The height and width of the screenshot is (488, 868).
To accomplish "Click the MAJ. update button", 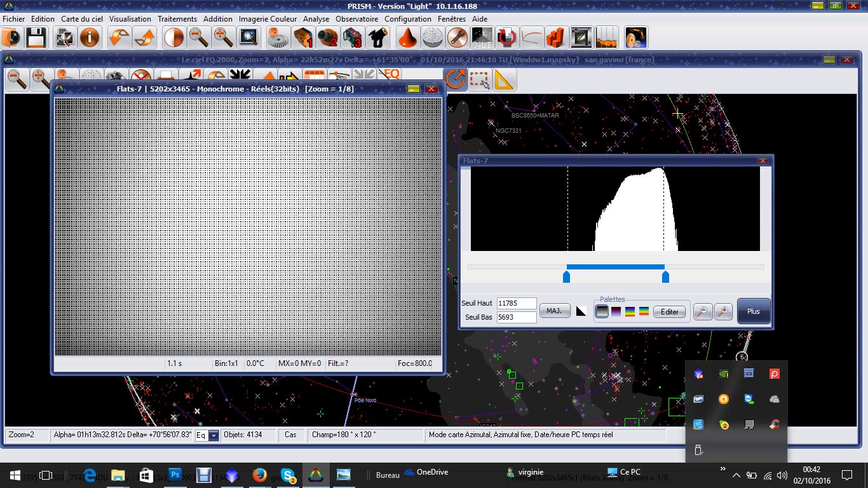I will [555, 311].
